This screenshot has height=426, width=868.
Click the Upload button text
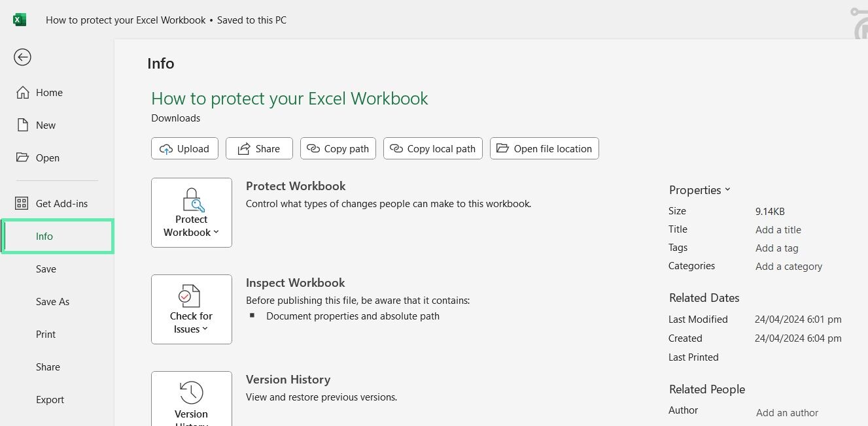click(193, 149)
